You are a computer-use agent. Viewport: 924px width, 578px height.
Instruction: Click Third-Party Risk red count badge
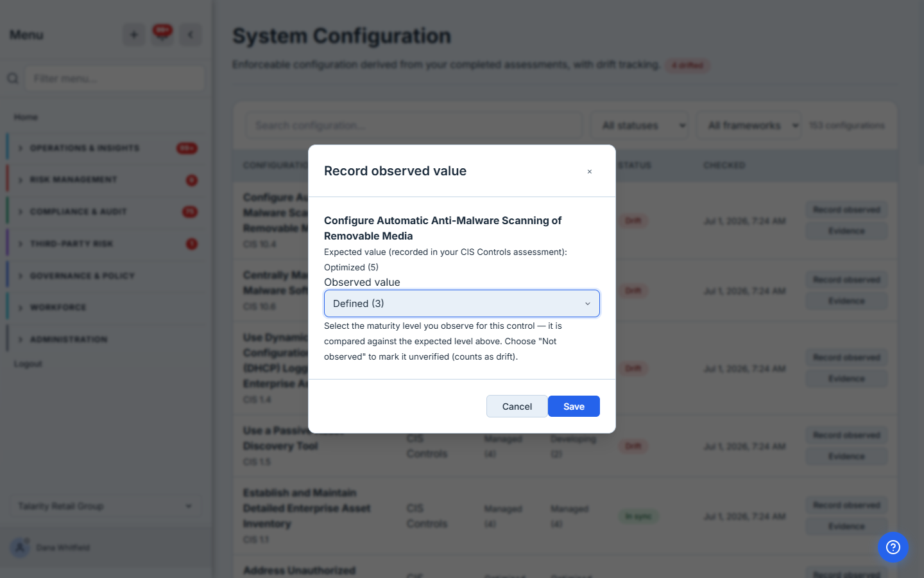[x=192, y=244]
